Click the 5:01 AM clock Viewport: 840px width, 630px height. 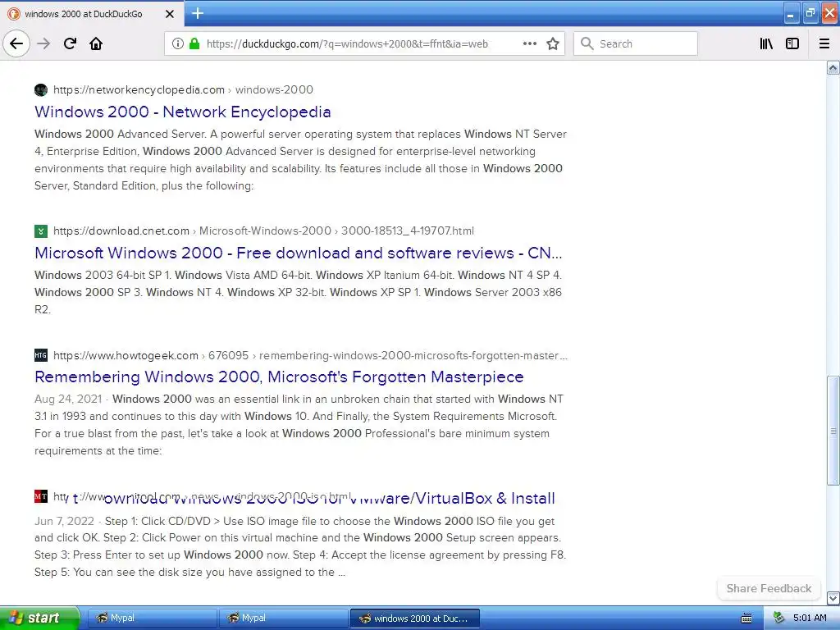click(x=810, y=618)
